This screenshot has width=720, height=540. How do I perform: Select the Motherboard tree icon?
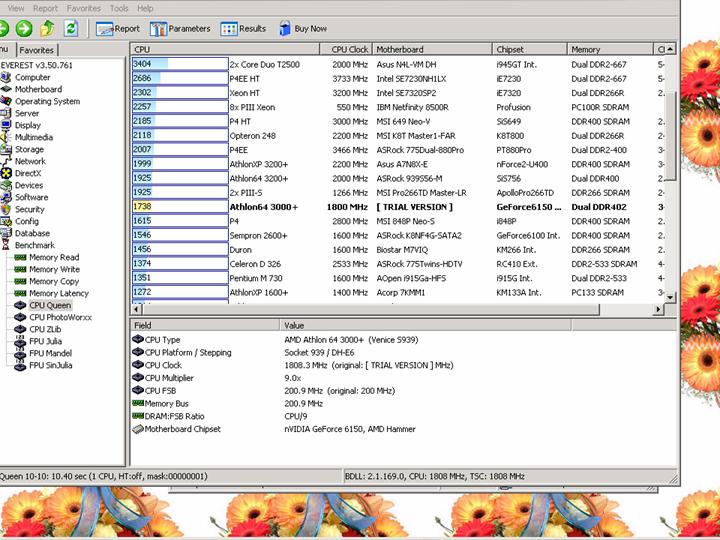pos(6,89)
